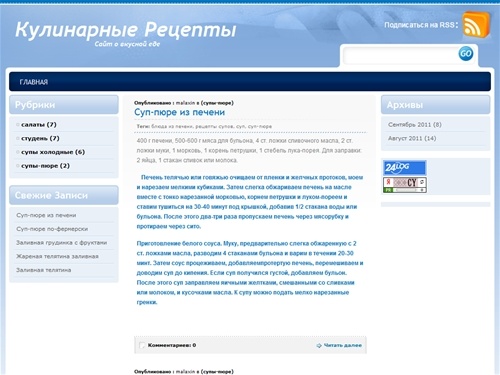500x375 pixels.
Task: Open recent post Суп-пюре по-фермерски
Action: coord(52,229)
